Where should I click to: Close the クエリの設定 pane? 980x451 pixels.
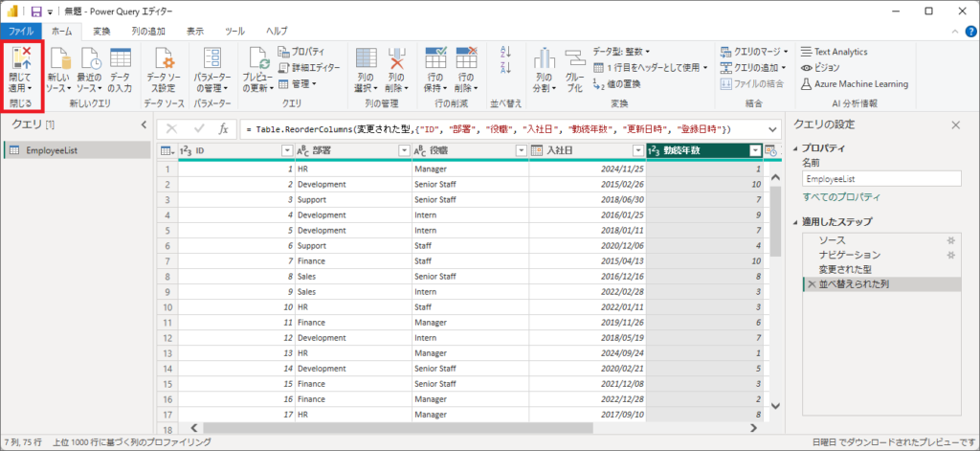point(955,125)
